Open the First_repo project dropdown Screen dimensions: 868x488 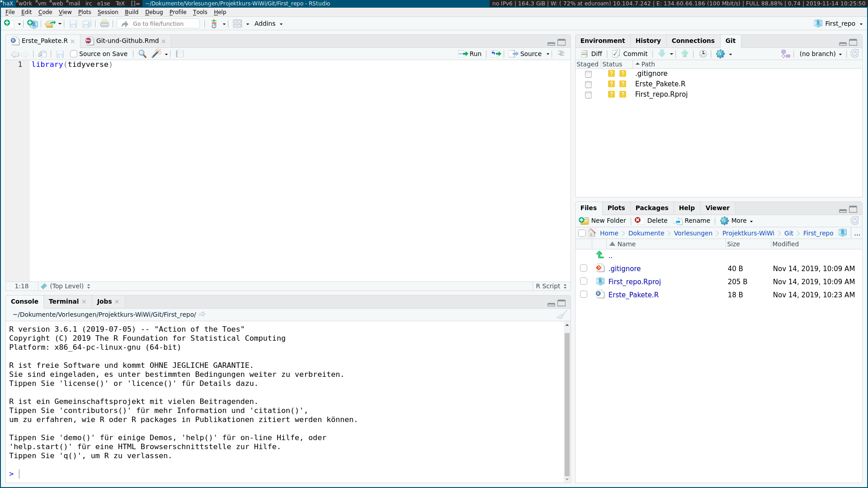[x=839, y=23]
